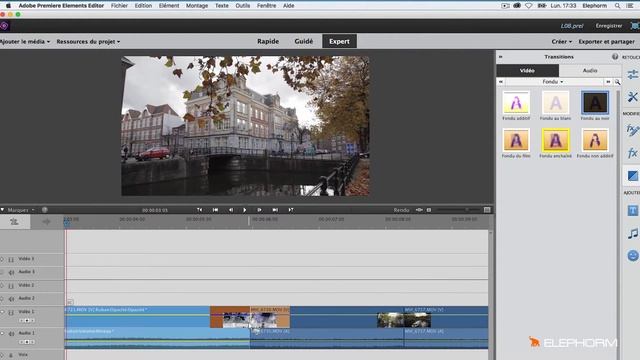Switch to the Vidéo transitions tab
This screenshot has width=640, height=360.
coord(527,71)
